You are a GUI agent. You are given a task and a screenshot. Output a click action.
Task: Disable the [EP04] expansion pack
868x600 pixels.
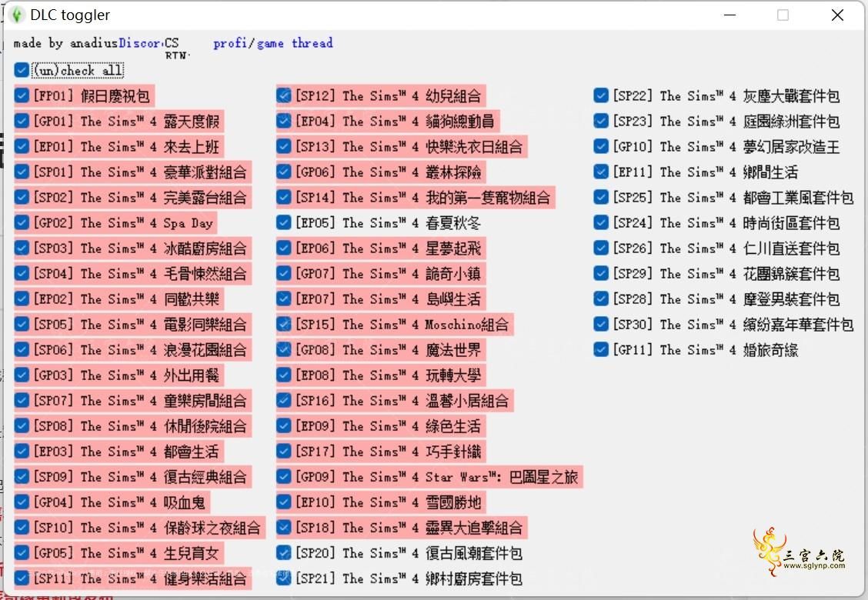click(283, 122)
